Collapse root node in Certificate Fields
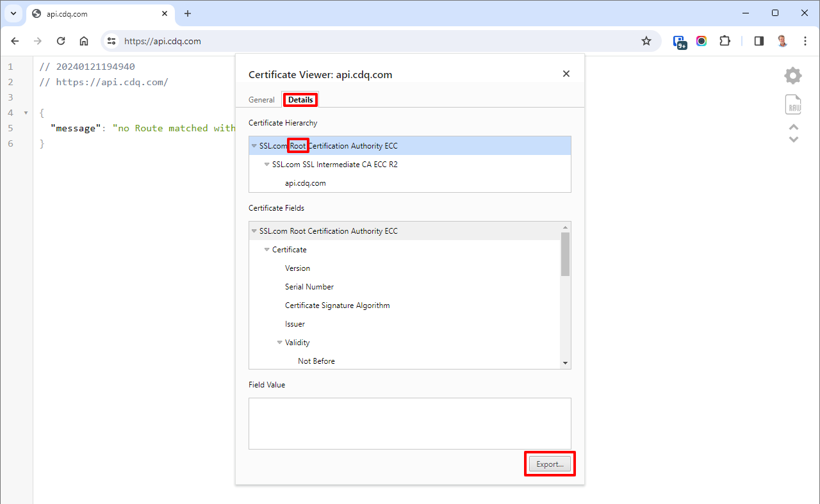 pyautogui.click(x=254, y=231)
